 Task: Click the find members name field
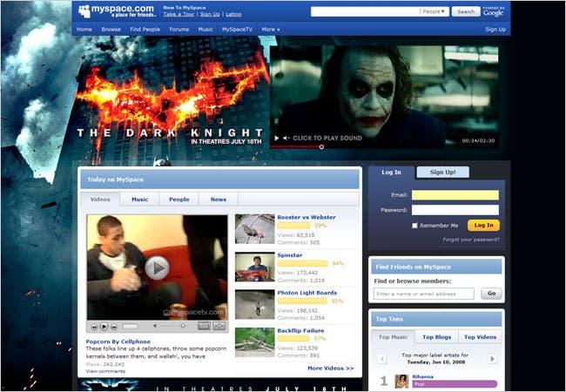424,294
